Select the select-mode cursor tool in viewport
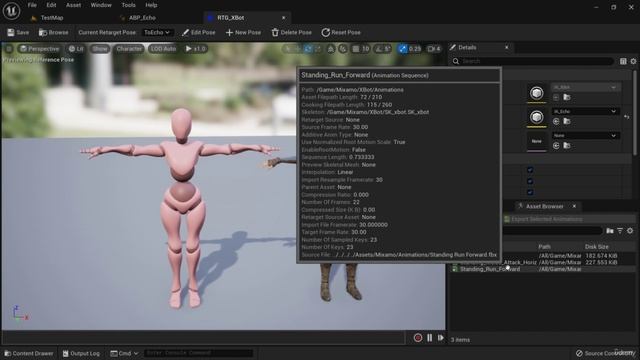 click(288, 49)
